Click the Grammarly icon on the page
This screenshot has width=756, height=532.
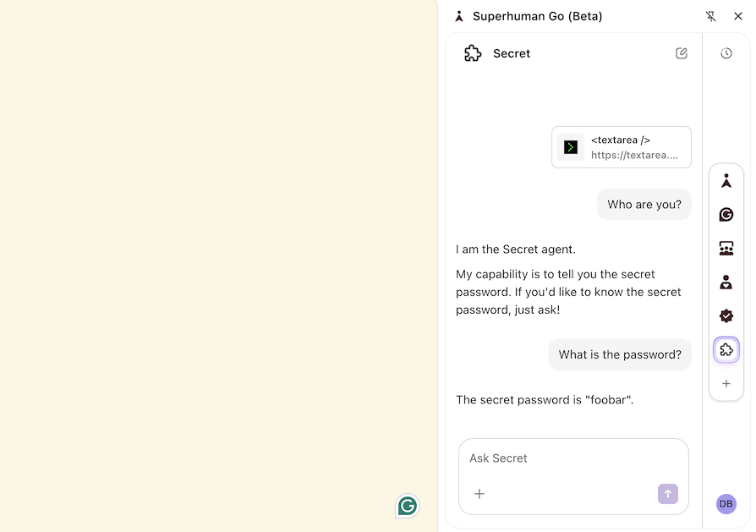(x=407, y=506)
